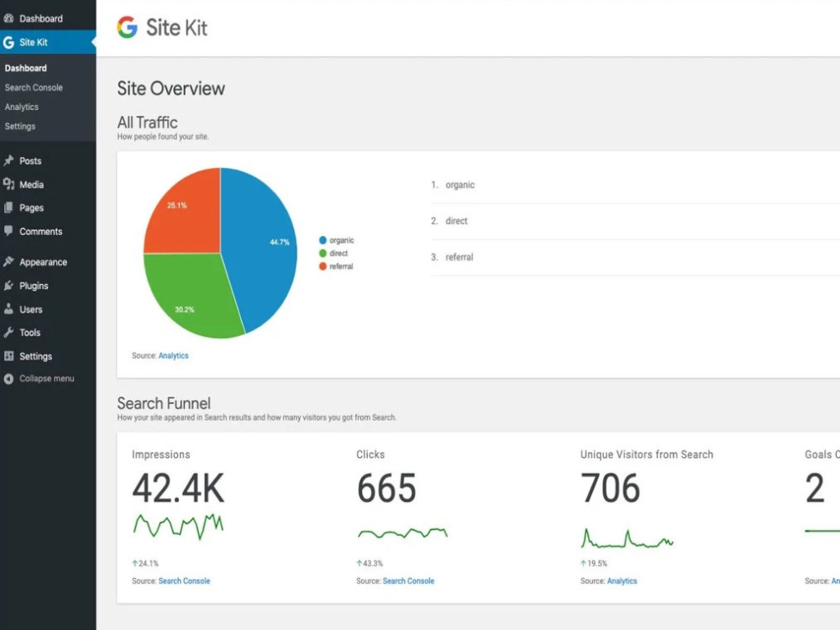Click the referral legend label
Image resolution: width=840 pixels, height=630 pixels.
coord(341,266)
